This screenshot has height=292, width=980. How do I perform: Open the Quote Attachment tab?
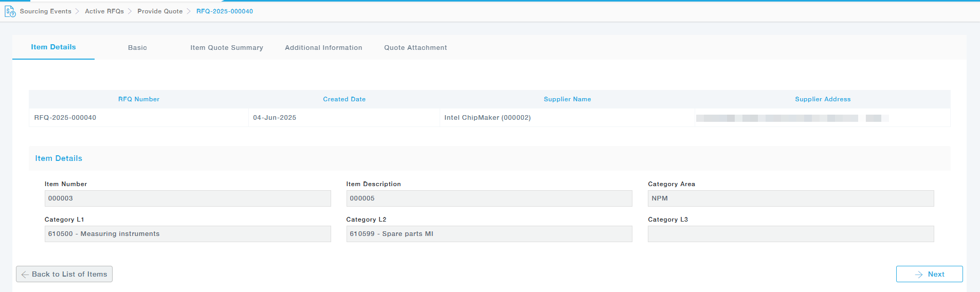pyautogui.click(x=415, y=48)
